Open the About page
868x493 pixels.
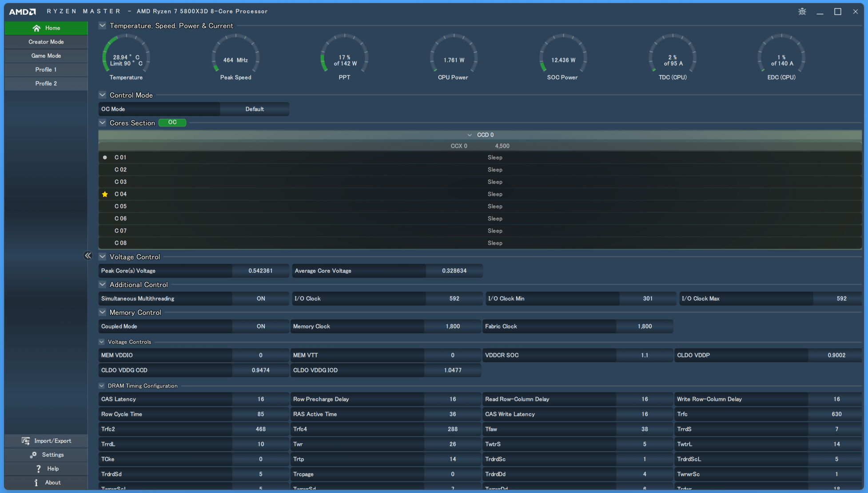click(x=46, y=482)
